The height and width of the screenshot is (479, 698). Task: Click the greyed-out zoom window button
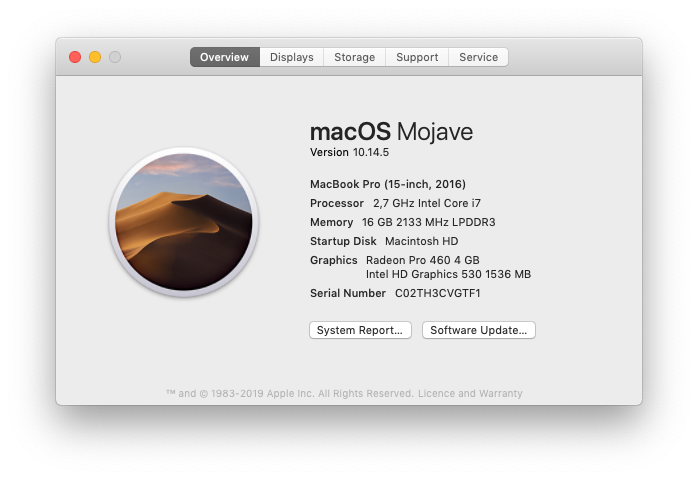coord(115,57)
